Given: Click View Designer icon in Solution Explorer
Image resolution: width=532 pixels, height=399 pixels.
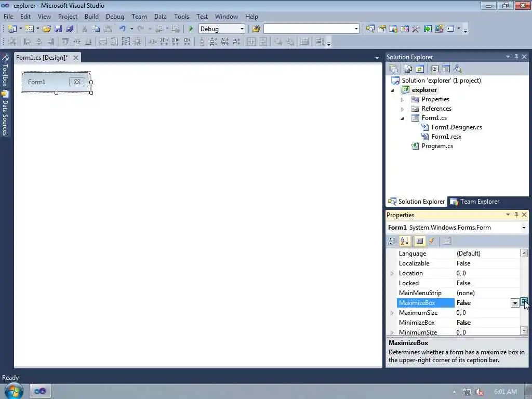Looking at the screenshot, I should point(446,69).
